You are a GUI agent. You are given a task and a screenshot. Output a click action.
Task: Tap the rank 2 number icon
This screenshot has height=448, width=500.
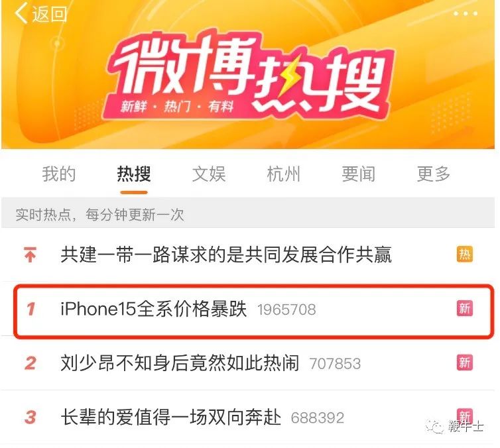(31, 363)
